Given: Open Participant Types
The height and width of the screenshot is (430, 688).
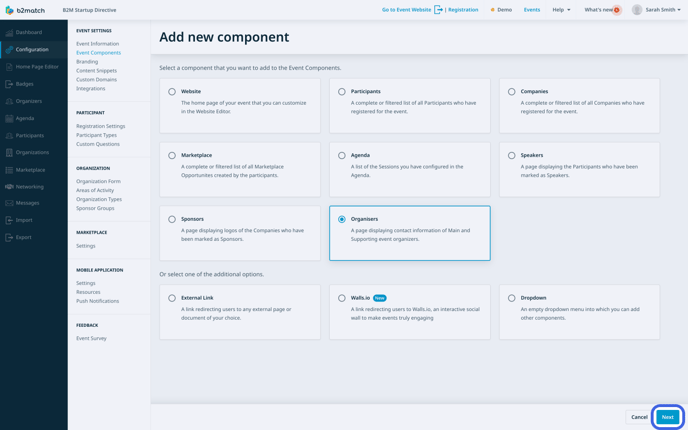Looking at the screenshot, I should pos(97,135).
